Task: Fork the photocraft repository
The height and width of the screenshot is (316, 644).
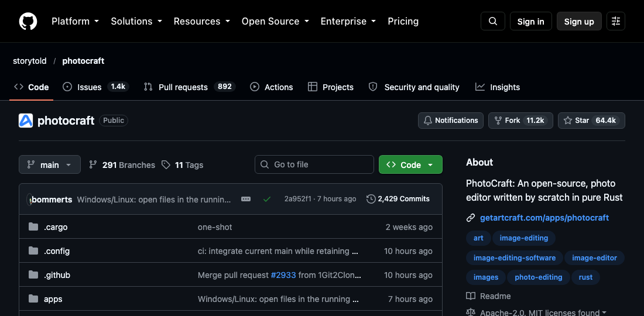Action: point(520,120)
